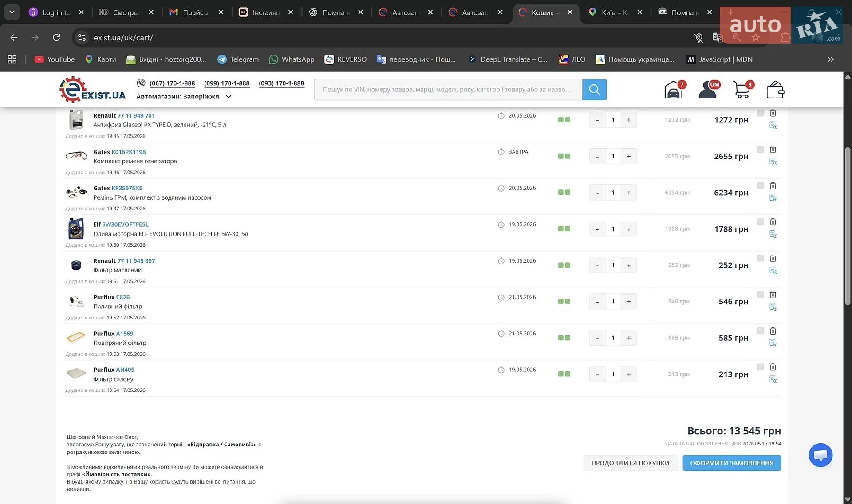The height and width of the screenshot is (504, 852).
Task: Close the Кошик tab
Action: 570,12
